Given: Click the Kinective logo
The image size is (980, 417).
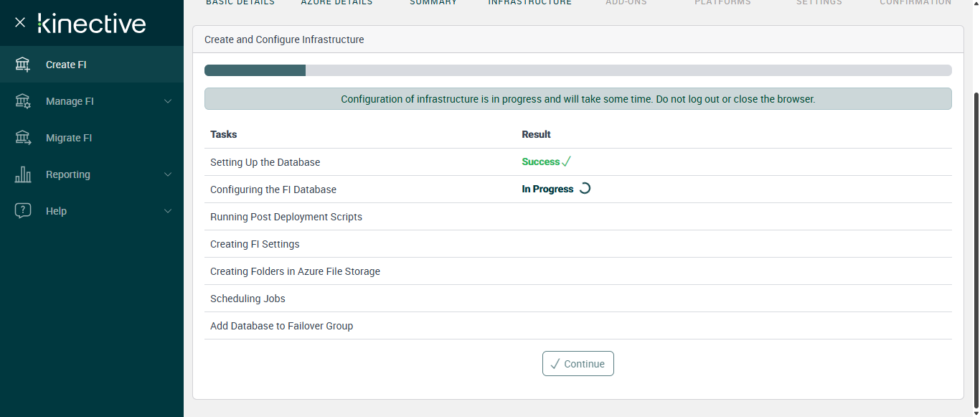Looking at the screenshot, I should (x=92, y=23).
